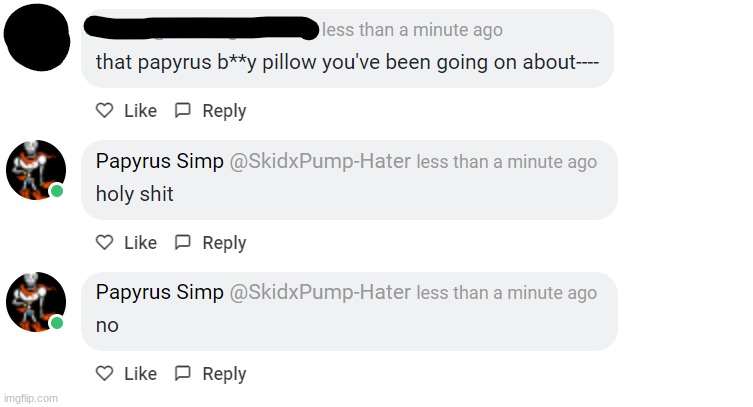Click the blacked-out avatar on the top comment
This screenshot has height=407, width=753.
(x=37, y=37)
